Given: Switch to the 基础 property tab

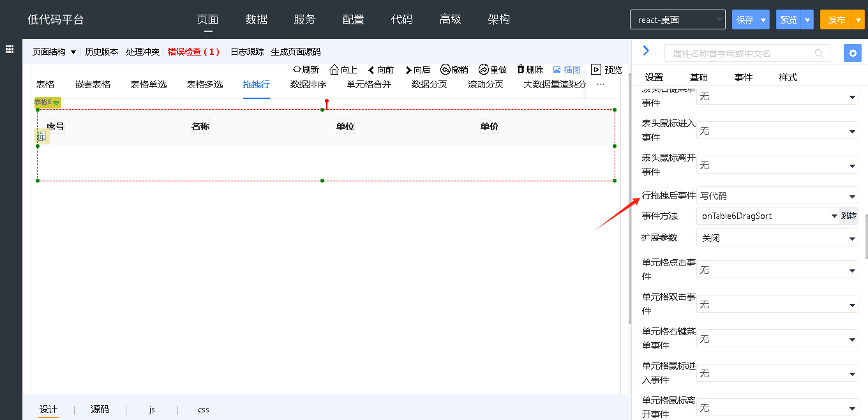Looking at the screenshot, I should tap(699, 77).
